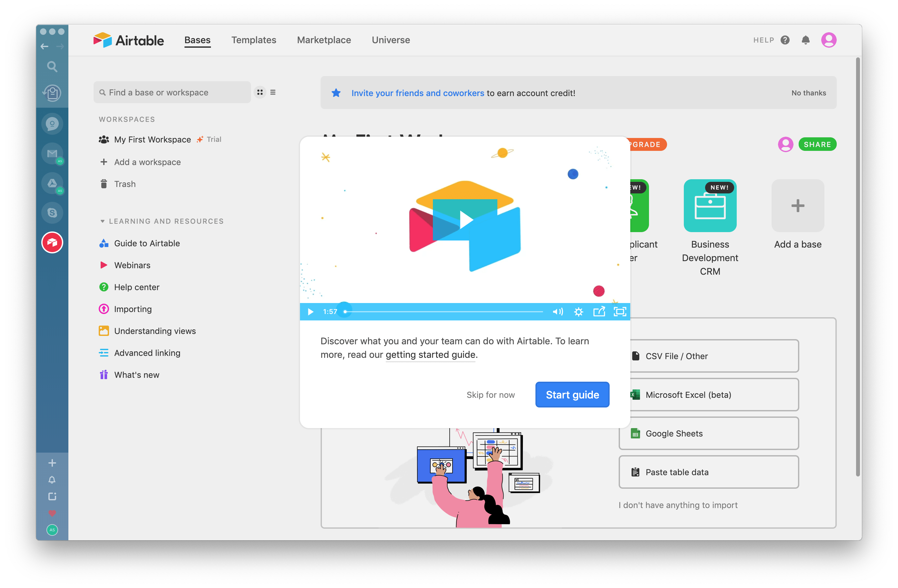Open Importing resource
The height and width of the screenshot is (588, 898).
point(133,309)
